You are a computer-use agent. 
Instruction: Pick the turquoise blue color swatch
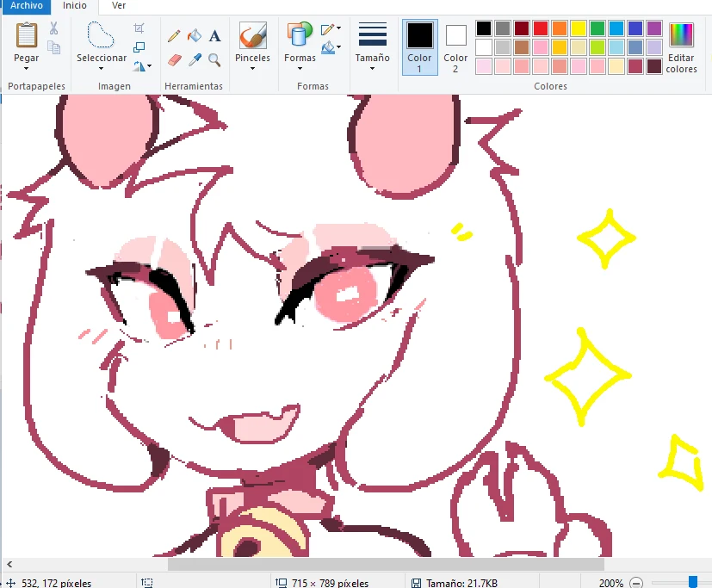[x=616, y=28]
